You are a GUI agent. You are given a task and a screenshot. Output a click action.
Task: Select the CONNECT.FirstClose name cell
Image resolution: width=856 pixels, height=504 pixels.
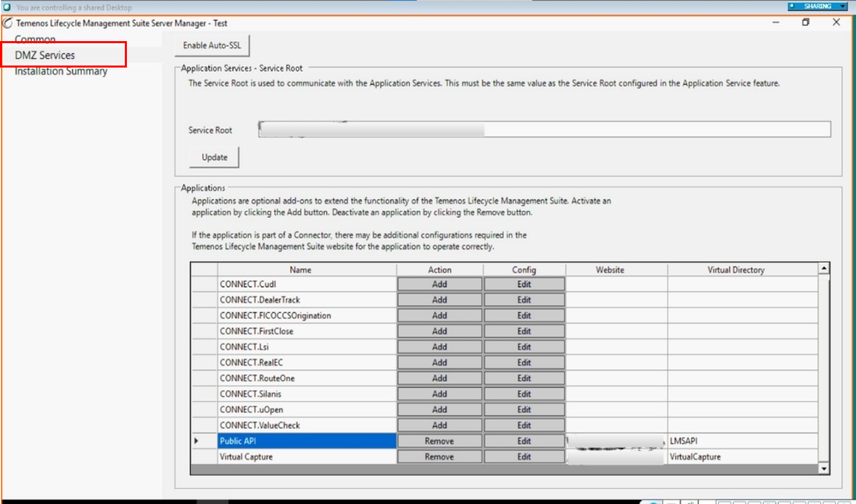[x=307, y=331]
